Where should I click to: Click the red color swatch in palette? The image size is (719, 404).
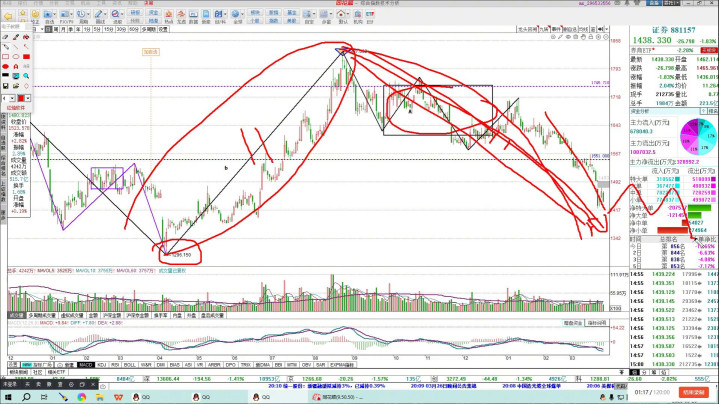(x=20, y=97)
